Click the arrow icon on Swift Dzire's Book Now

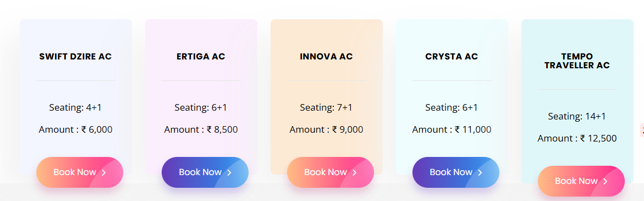click(x=104, y=172)
